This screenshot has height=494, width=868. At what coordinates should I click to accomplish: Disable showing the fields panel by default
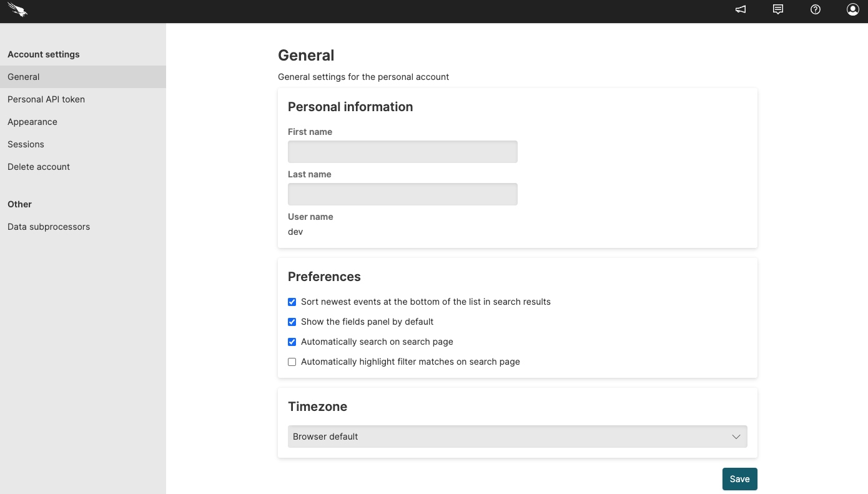click(292, 322)
